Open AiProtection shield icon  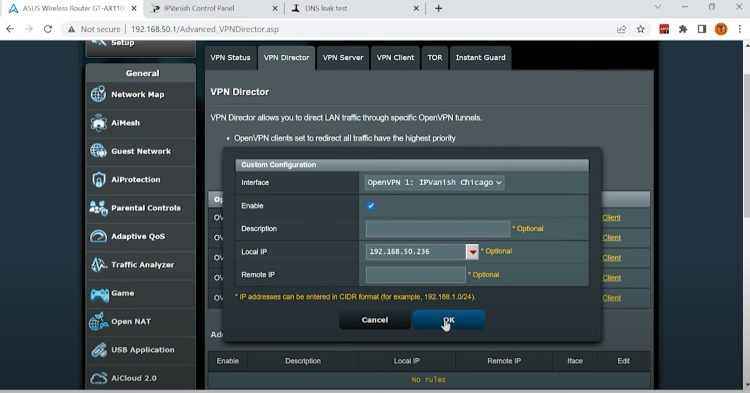click(98, 180)
